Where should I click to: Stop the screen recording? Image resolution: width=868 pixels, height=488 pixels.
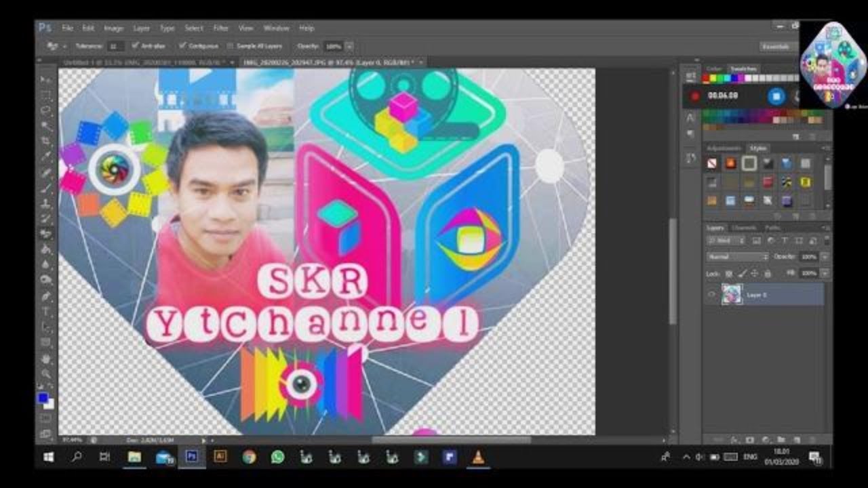pos(776,96)
